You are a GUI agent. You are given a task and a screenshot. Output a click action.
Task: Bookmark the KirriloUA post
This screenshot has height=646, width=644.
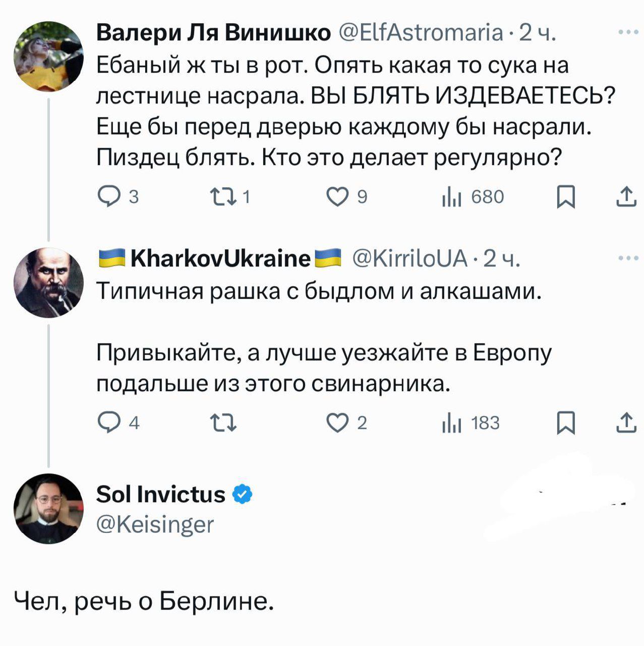(x=566, y=422)
